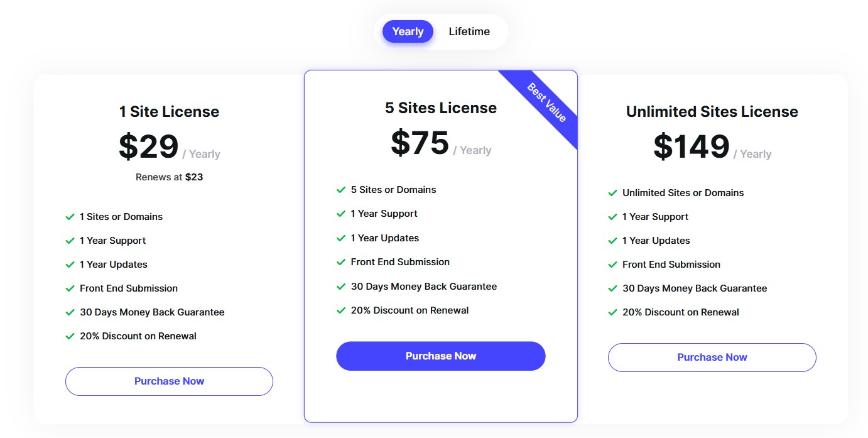This screenshot has height=438, width=868.
Task: Click the Unlimited Sites License heading
Action: pyautogui.click(x=712, y=112)
